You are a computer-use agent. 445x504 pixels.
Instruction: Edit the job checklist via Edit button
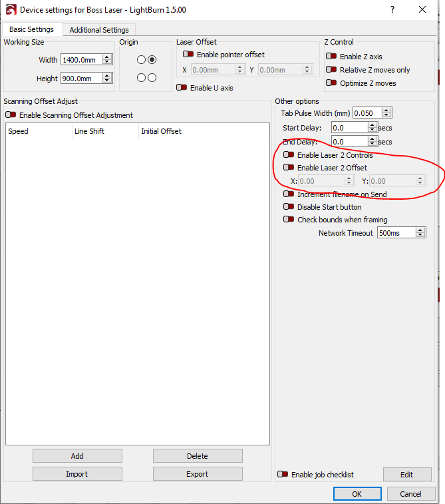(406, 475)
